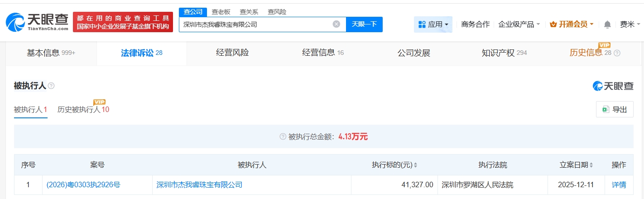Click help icon next to 历史信息 tab
This screenshot has width=644, height=199.
[x=617, y=53]
